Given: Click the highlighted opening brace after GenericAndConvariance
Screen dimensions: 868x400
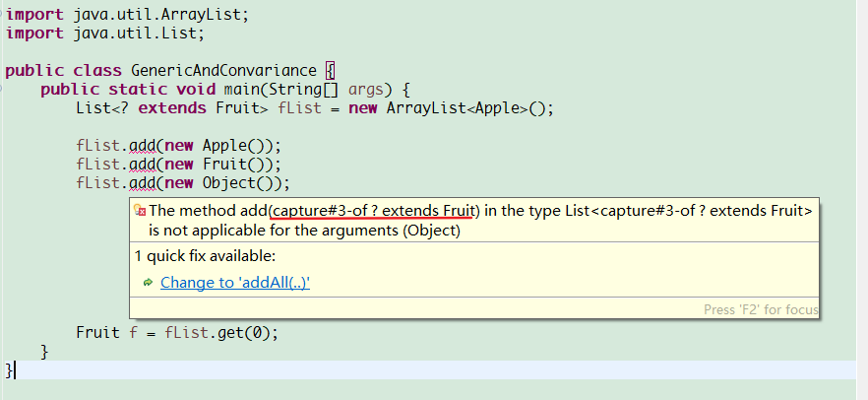Looking at the screenshot, I should (331, 71).
